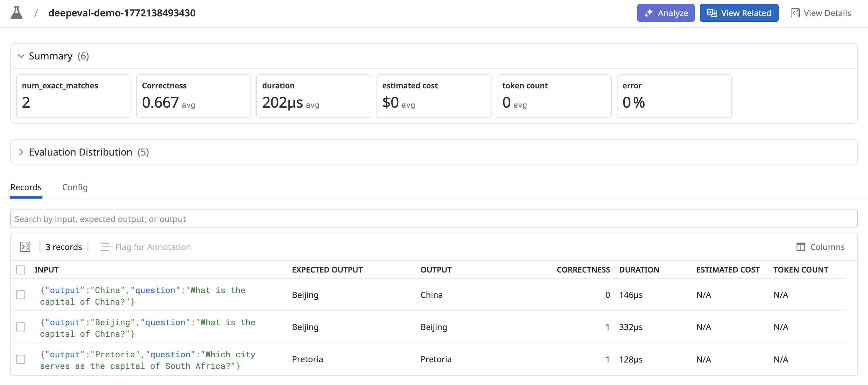Select the Records tab
The width and height of the screenshot is (868, 385).
(x=26, y=187)
